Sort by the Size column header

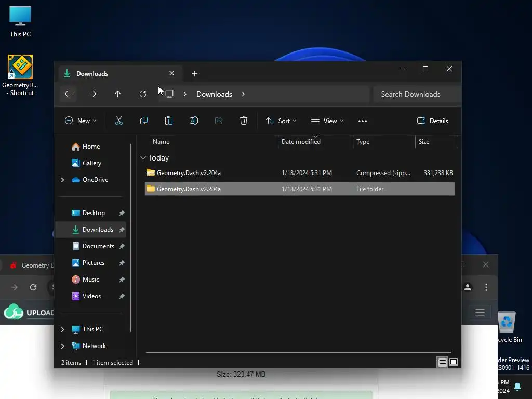pos(424,142)
